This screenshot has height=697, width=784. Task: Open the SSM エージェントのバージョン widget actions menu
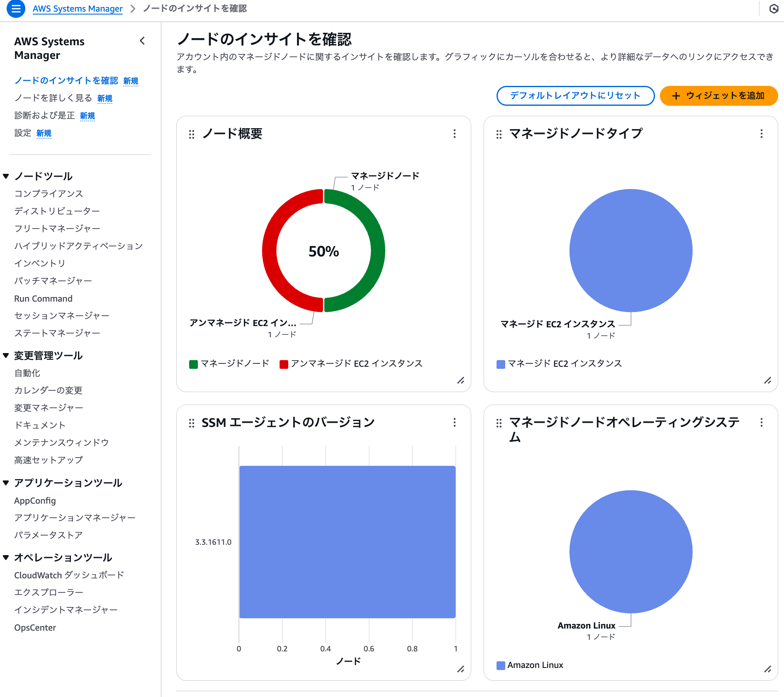pos(455,422)
